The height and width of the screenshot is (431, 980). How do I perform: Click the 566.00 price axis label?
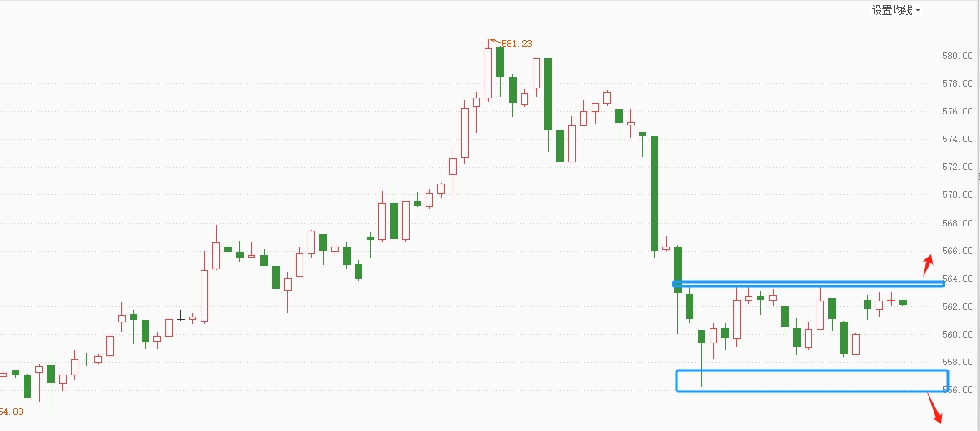(957, 251)
